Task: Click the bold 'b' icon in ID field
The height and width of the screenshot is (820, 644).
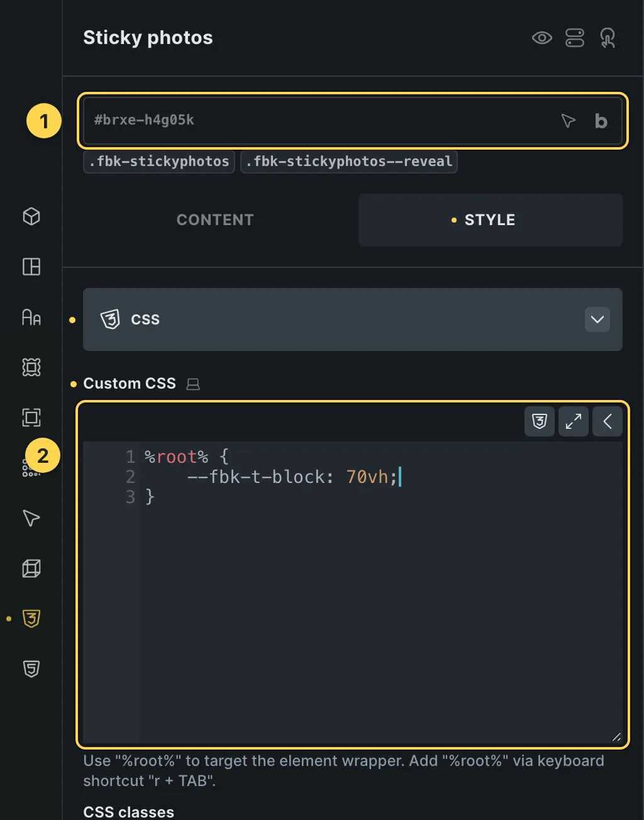Action: [x=601, y=121]
